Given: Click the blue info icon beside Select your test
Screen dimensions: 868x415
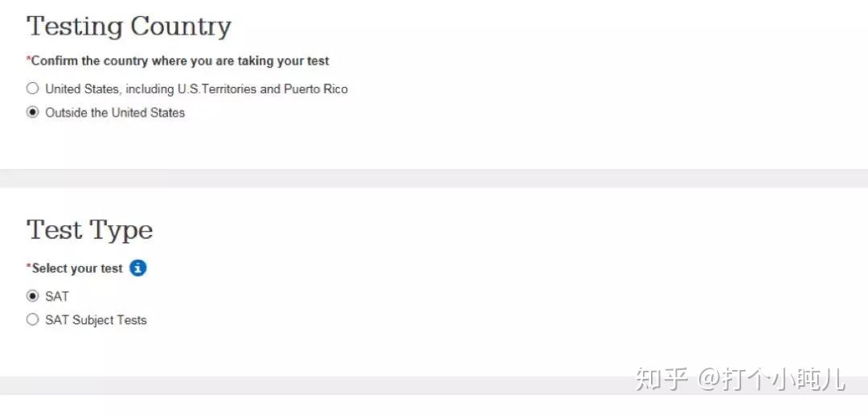Looking at the screenshot, I should point(138,268).
